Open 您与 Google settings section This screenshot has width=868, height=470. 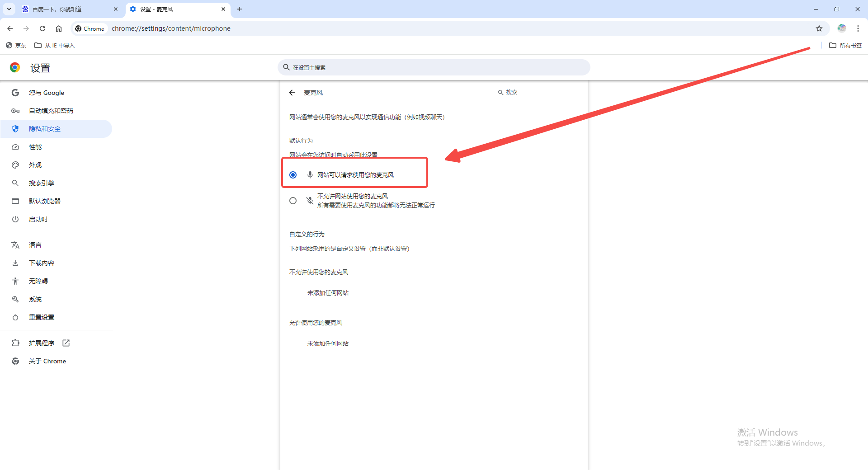[57, 93]
